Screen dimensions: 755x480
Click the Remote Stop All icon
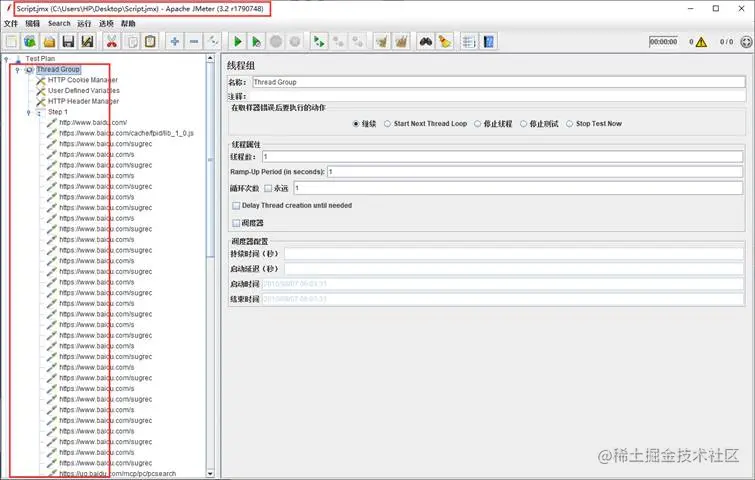pos(338,42)
